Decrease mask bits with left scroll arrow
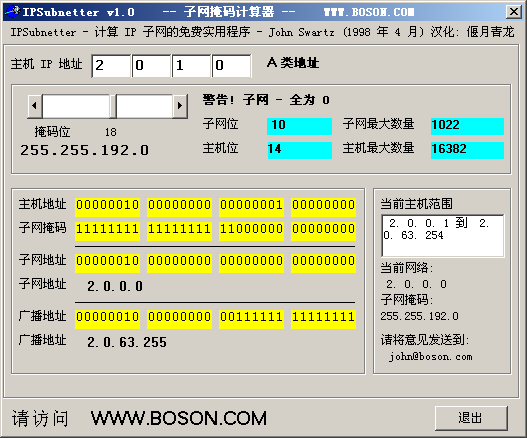The width and height of the screenshot is (527, 438). coord(35,106)
